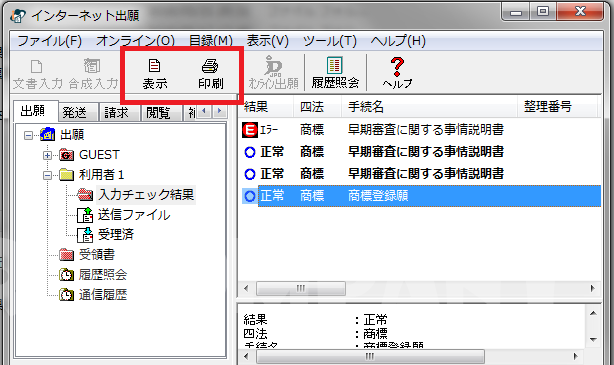
Task: Open the オンライン(O) menu
Action: point(135,41)
